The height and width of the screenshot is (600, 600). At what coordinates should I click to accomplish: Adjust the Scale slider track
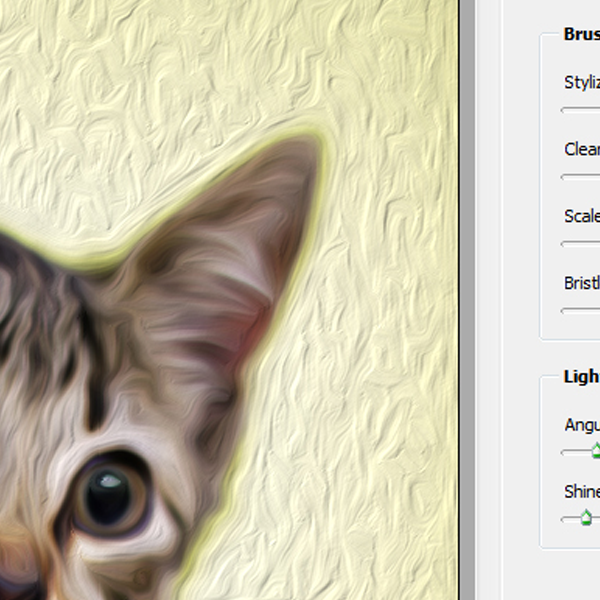580,244
